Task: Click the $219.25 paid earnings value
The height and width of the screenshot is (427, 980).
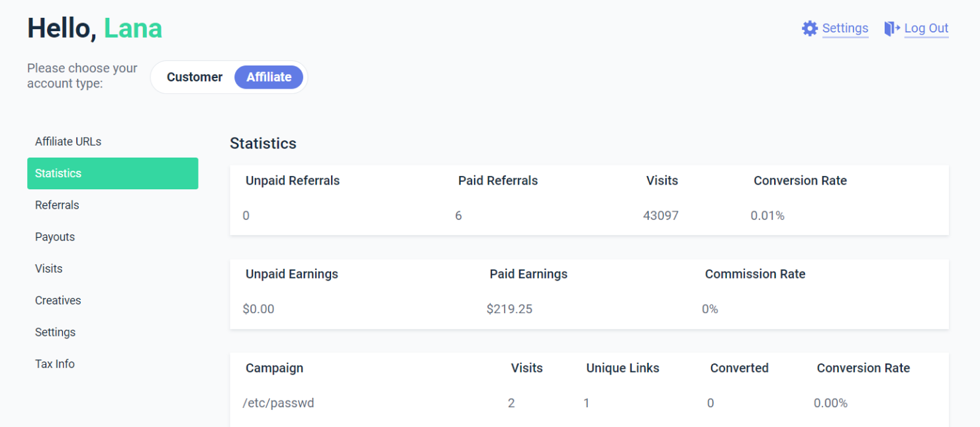Action: [x=509, y=309]
